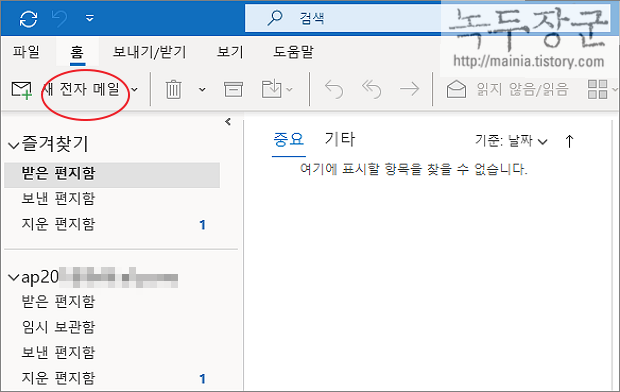Image resolution: width=620 pixels, height=392 pixels.
Task: Click the Archive box icon
Action: tap(233, 89)
